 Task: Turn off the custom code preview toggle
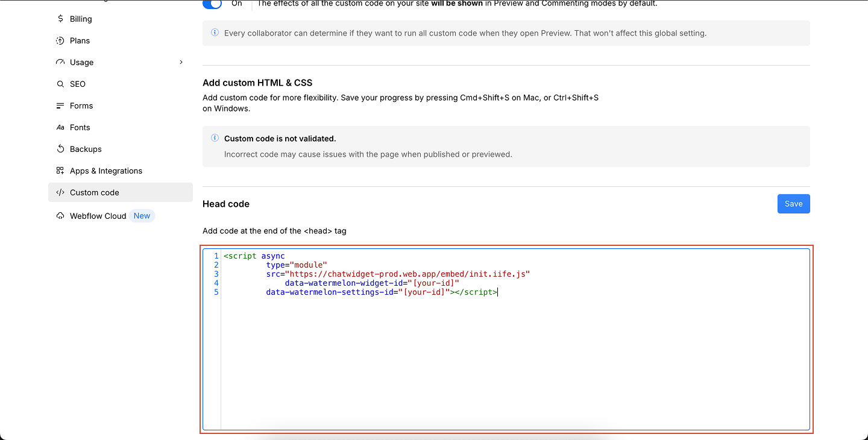click(212, 4)
